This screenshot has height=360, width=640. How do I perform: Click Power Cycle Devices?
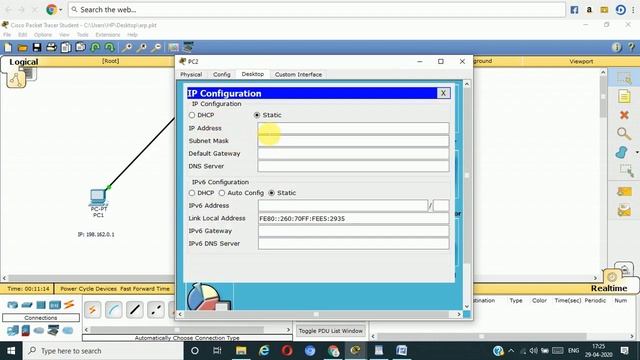tap(89, 289)
